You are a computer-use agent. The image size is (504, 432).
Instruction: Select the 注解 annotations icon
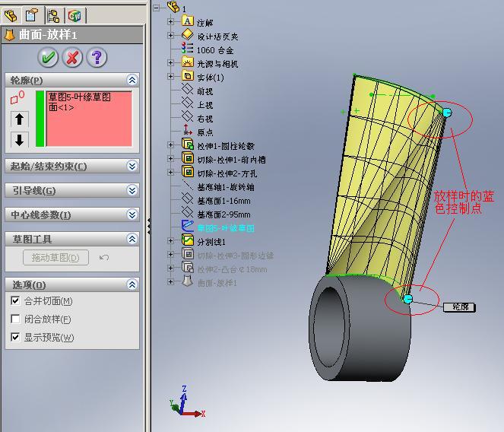click(x=188, y=21)
